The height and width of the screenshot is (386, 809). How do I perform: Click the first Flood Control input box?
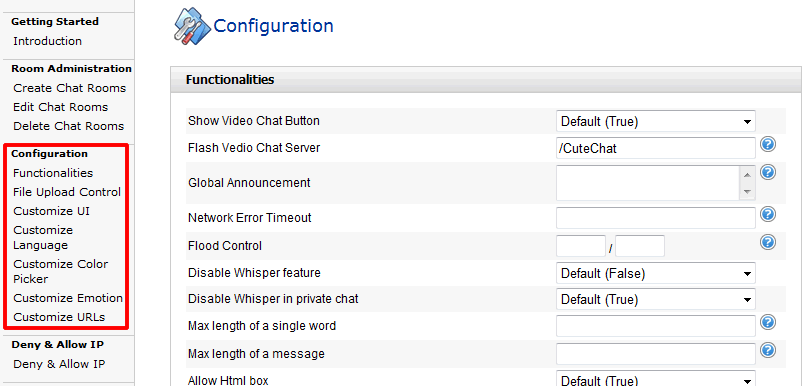click(x=581, y=246)
